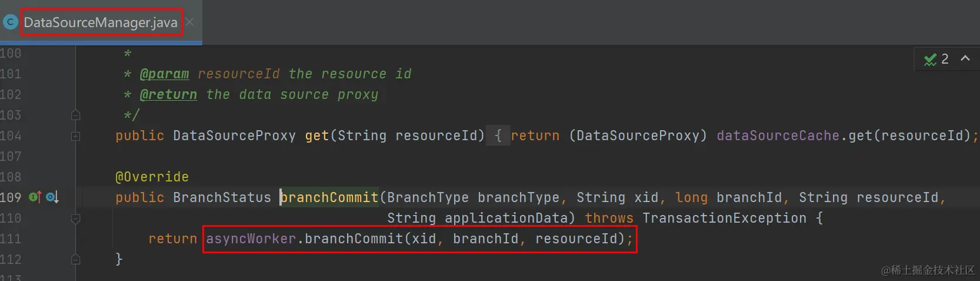Screen dimensions: 980x281
Task: Click 'resourceId' in the @param Javadoc line
Action: click(238, 74)
